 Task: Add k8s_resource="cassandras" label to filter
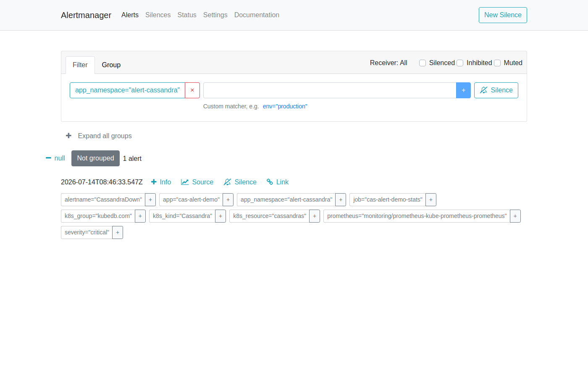(315, 216)
